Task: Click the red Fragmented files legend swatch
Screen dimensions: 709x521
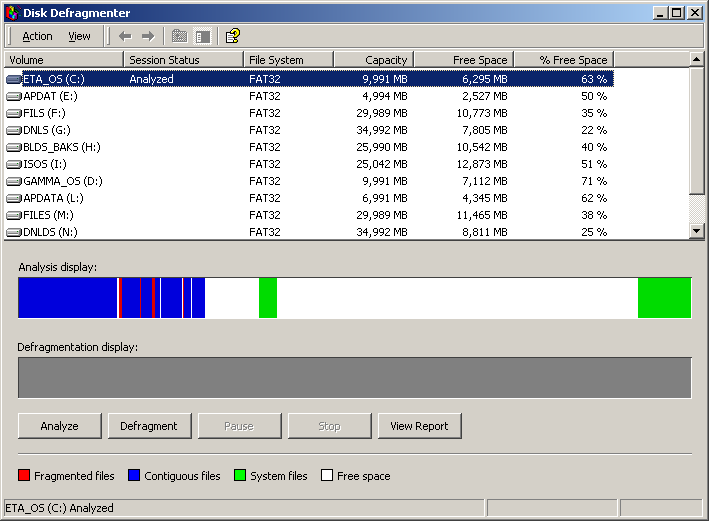Action: click(x=24, y=475)
